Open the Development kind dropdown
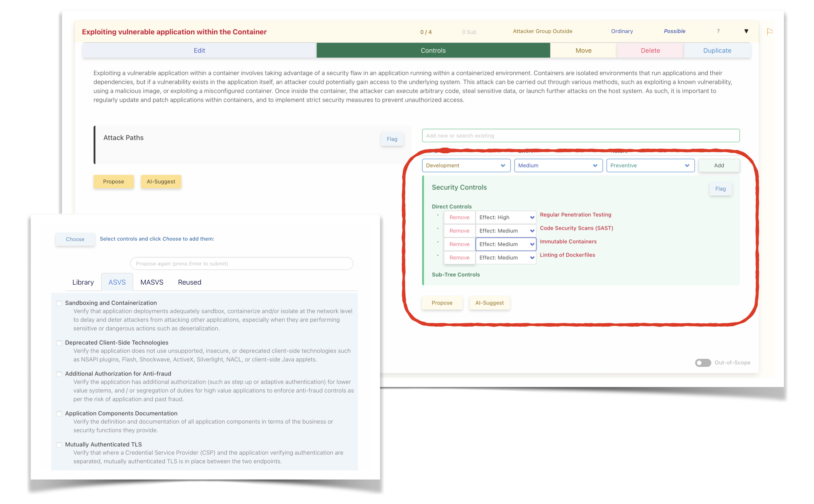 [x=466, y=165]
